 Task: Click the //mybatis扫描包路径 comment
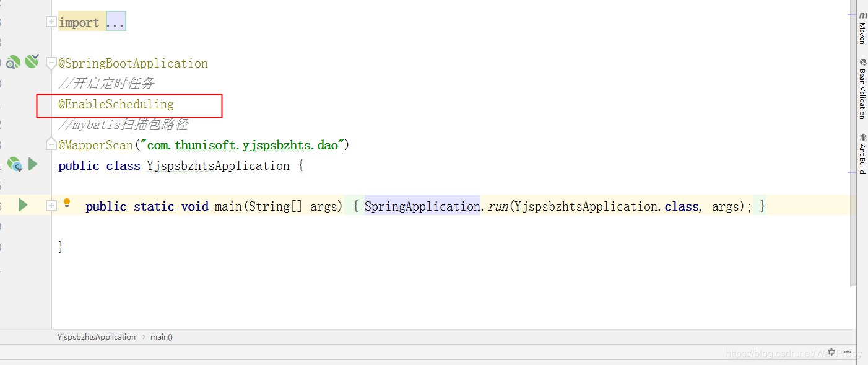coord(123,125)
